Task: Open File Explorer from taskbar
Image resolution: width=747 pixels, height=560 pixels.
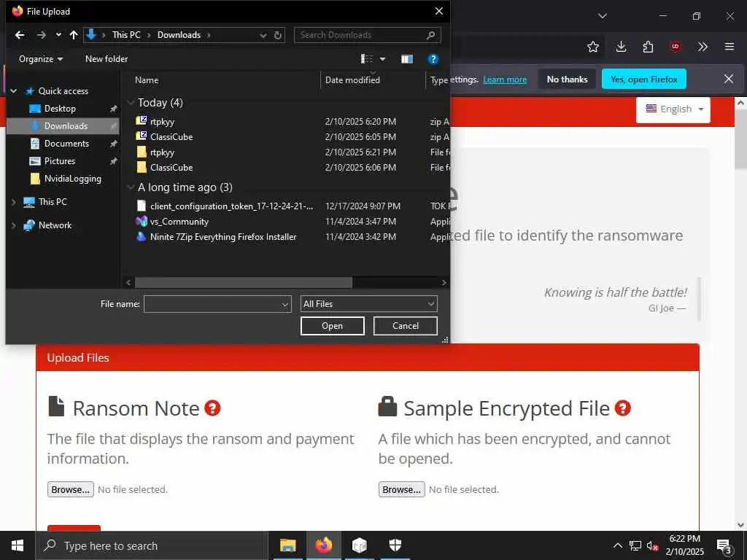Action: (x=287, y=545)
